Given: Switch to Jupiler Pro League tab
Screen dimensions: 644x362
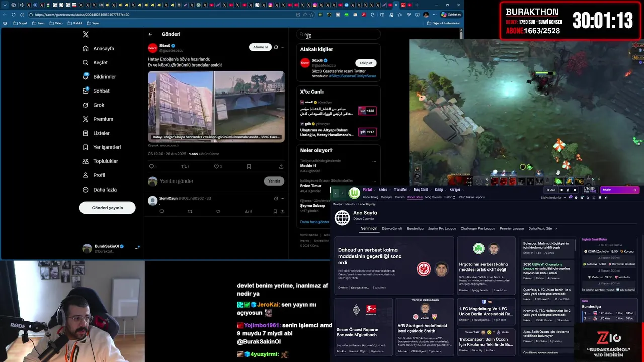Looking at the screenshot, I should [x=442, y=229].
